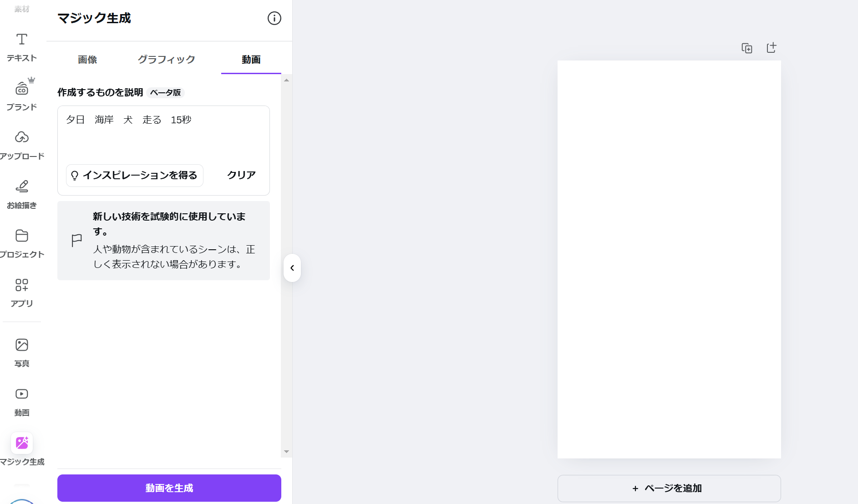
Task: Click the 作成するものを説明 heading text
Action: pos(100,92)
